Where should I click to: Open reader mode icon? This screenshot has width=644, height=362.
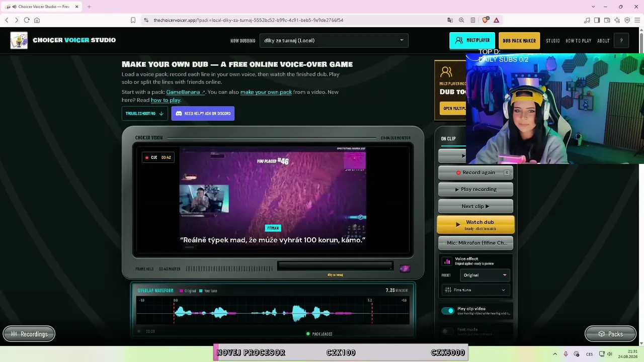(473, 20)
